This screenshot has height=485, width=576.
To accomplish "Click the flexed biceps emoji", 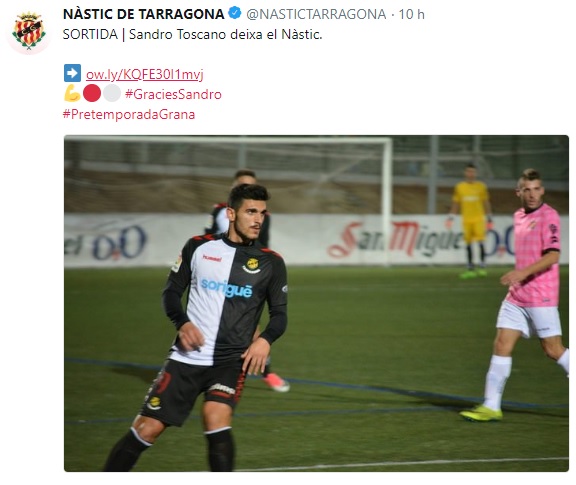I will 72,93.
